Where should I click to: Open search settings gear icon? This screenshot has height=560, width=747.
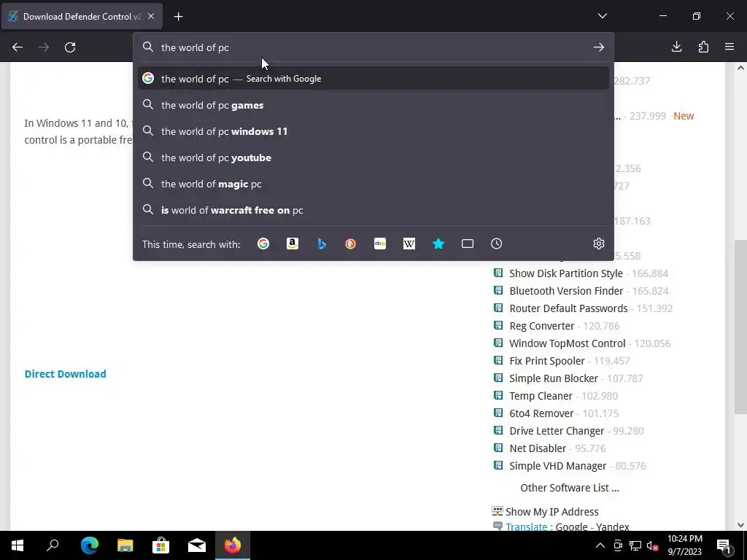(599, 244)
